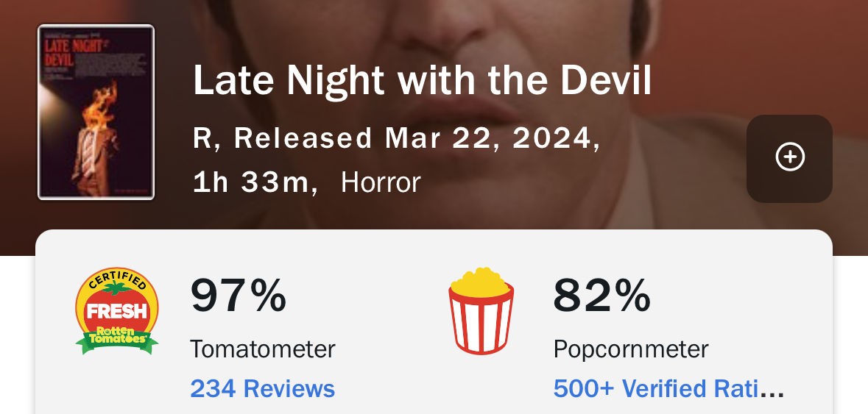Screen dimensions: 868x414
Task: Add the movie to your watchlist
Action: click(x=789, y=158)
